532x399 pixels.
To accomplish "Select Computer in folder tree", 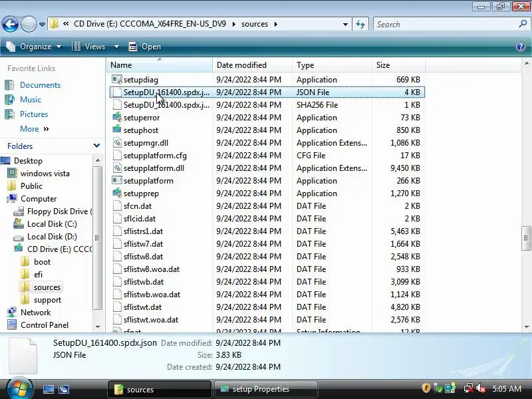I will (39, 199).
